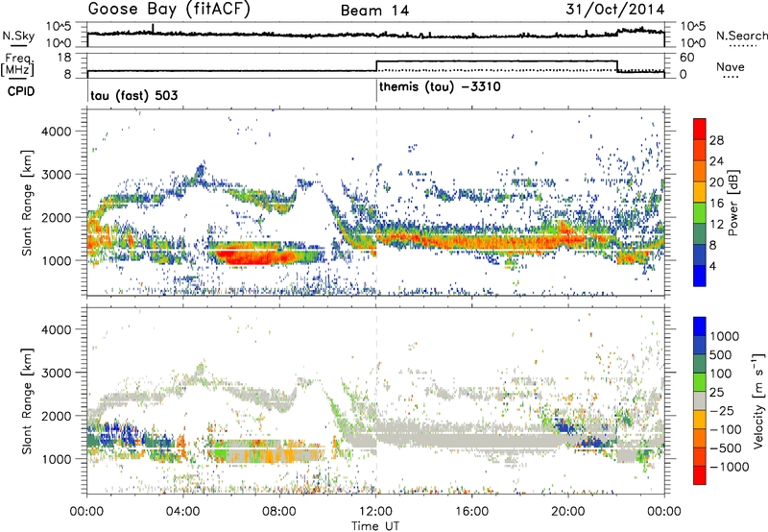Click the '08:00' time tick label
Screen dimensions: 768x532
[x=279, y=512]
